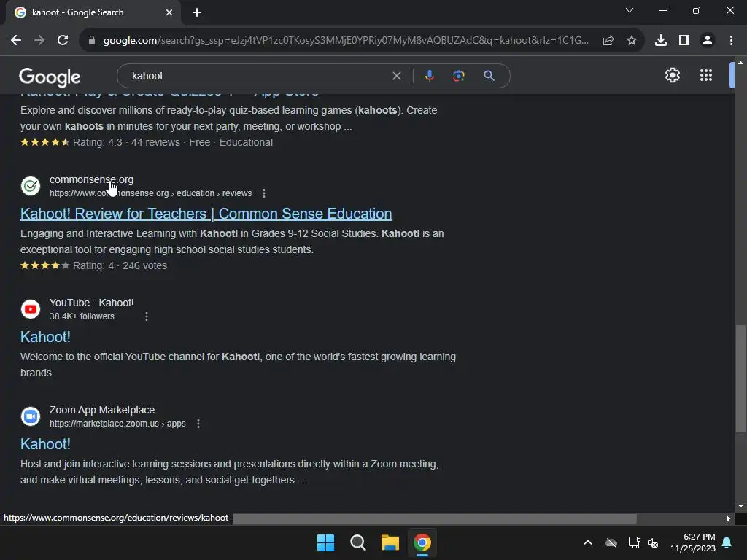Open more options for commonsense.org result
Viewport: 747px width, 560px height.
[264, 193]
